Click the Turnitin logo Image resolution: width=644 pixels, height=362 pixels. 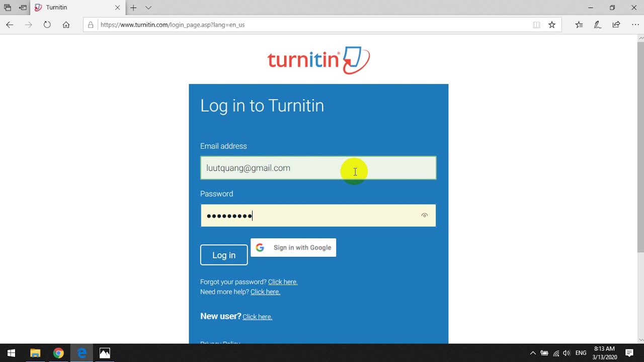coord(318,60)
